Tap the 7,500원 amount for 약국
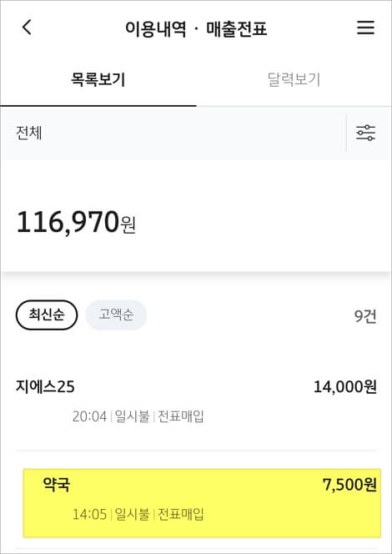 point(349,485)
